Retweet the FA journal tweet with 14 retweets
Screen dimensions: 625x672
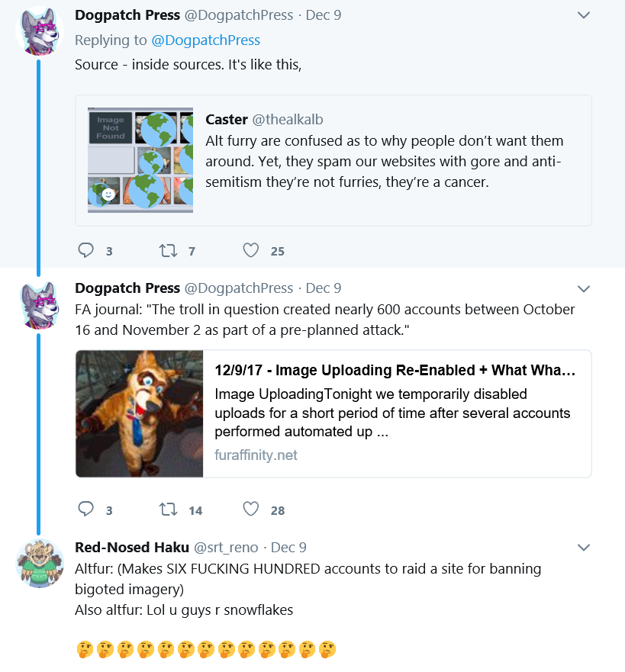point(168,510)
